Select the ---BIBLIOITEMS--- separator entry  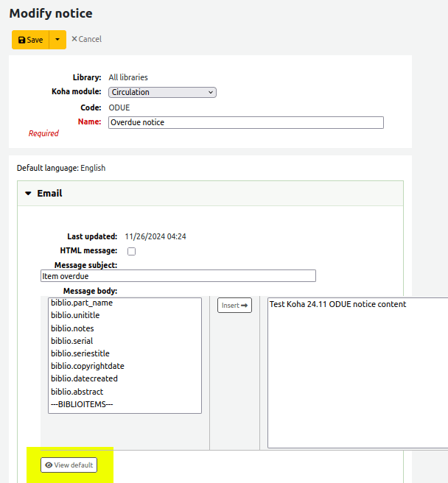125,404
